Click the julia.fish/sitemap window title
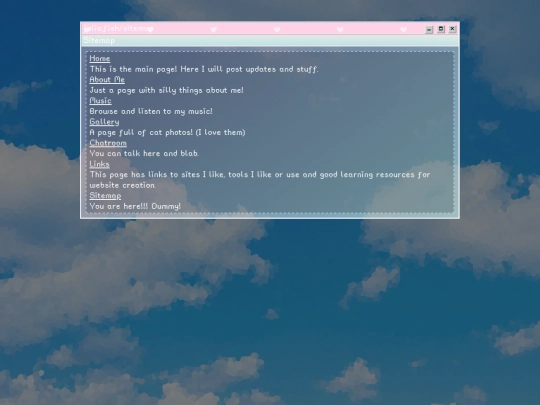Viewport: 540px width, 405px height. 118,29
